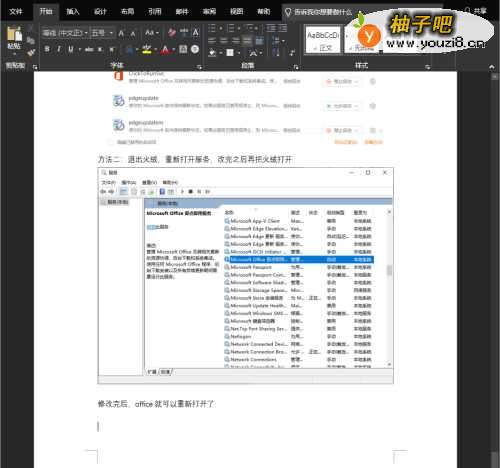Image resolution: width=500 pixels, height=468 pixels.
Task: Clear all formatting with eraser icon
Action: tap(172, 33)
